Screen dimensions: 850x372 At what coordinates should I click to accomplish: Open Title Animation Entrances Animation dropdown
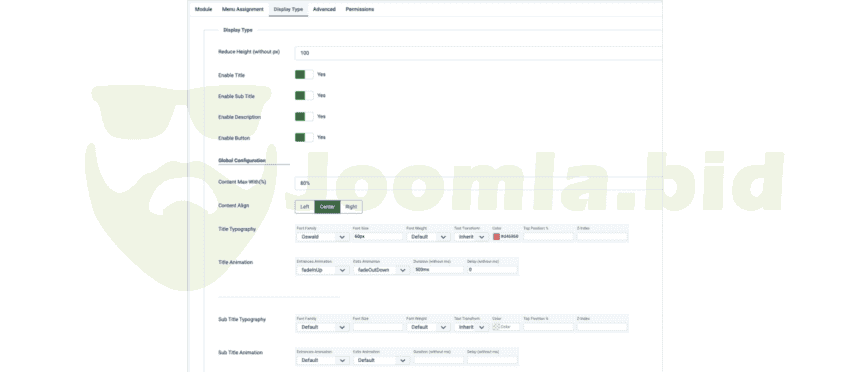(322, 270)
